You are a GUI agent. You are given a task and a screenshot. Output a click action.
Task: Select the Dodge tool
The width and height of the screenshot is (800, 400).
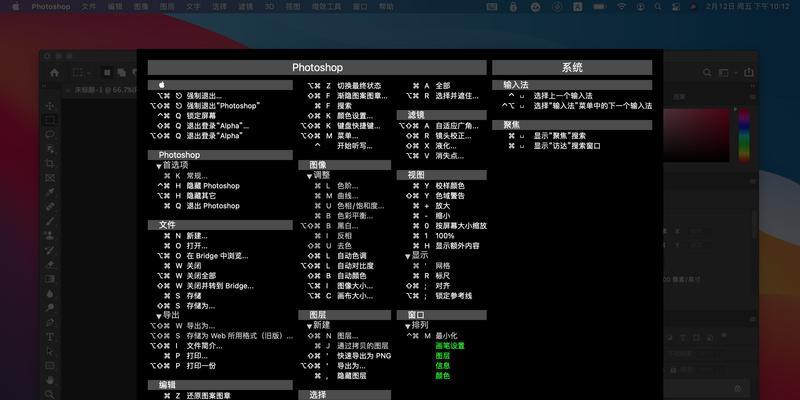pos(50,308)
